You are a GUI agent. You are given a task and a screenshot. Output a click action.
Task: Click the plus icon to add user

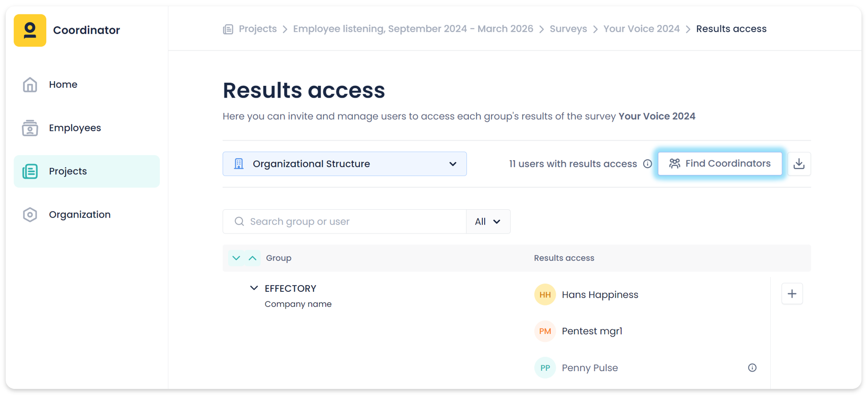(x=792, y=294)
